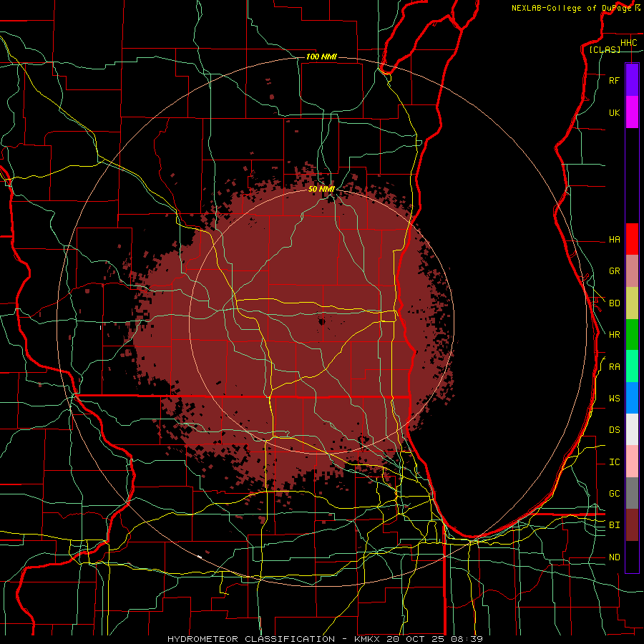Viewport: 644px width, 644px height.
Task: Click the "GC" legend label
Action: click(614, 494)
